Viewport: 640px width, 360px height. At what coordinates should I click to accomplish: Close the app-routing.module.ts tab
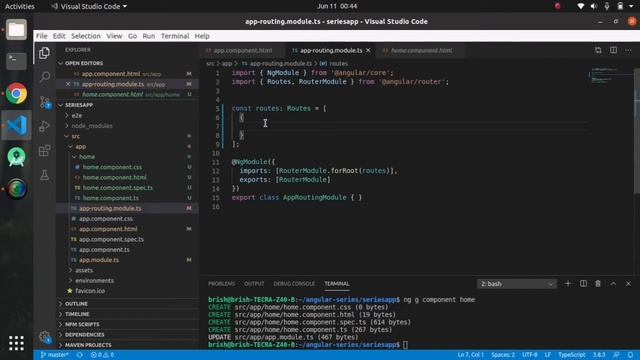368,50
